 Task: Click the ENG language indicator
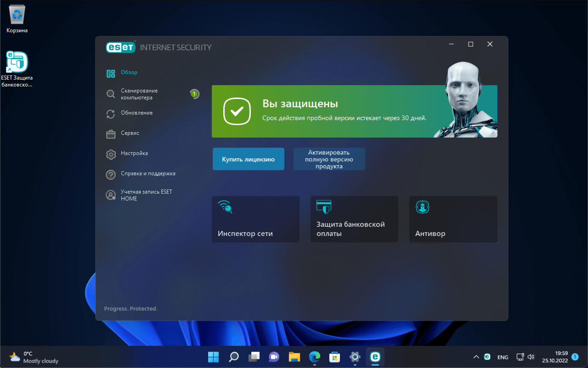(x=503, y=356)
